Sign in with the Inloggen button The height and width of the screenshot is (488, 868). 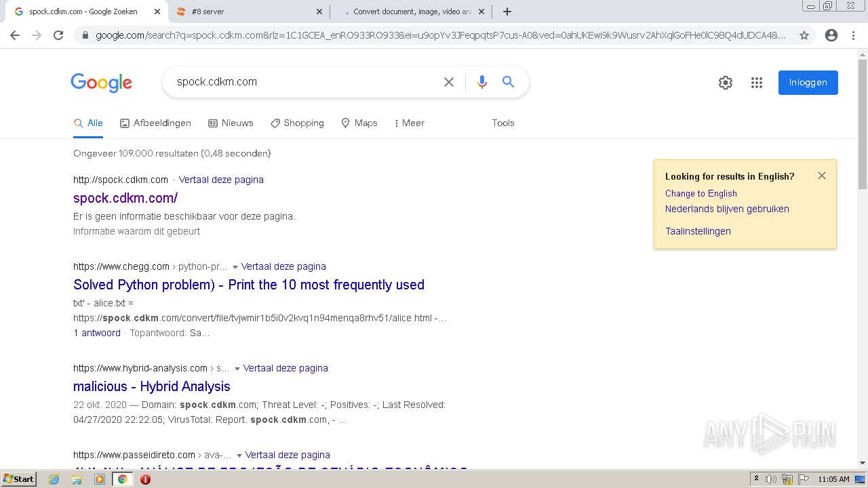808,83
